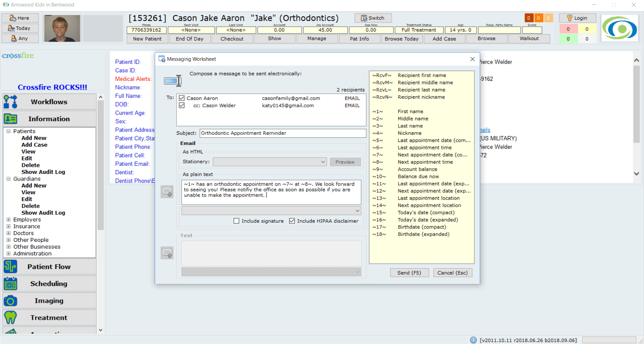Screen dimensions: 644x344
Task: Click the Pat Info toolbar item
Action: (x=359, y=38)
